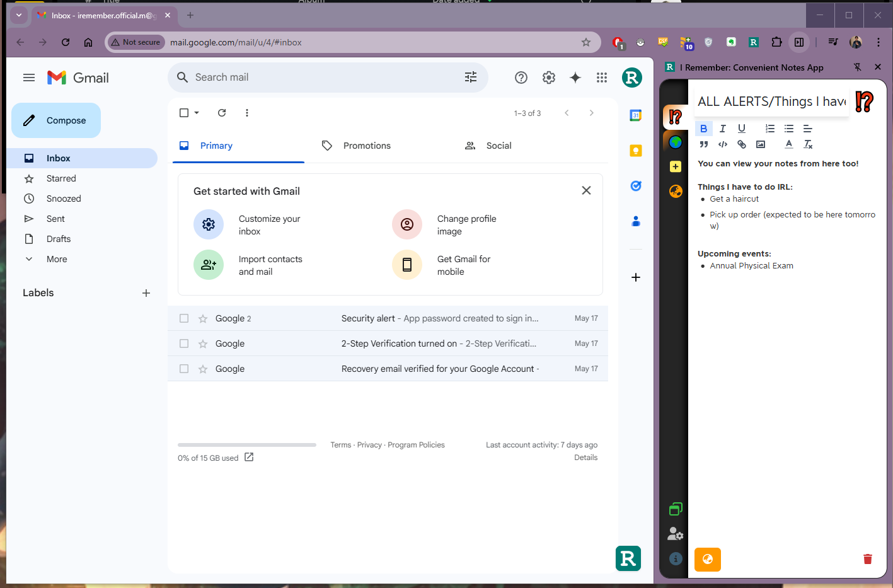Screen dimensions: 893x588
Task: Insert a bulleted list in the note
Action: (x=788, y=129)
